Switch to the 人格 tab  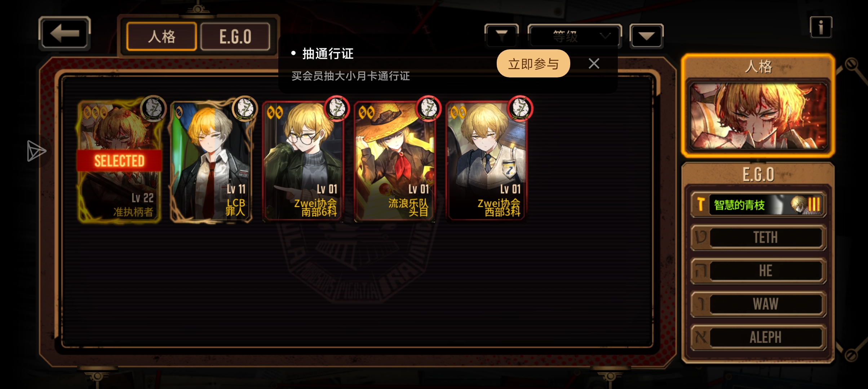(161, 36)
